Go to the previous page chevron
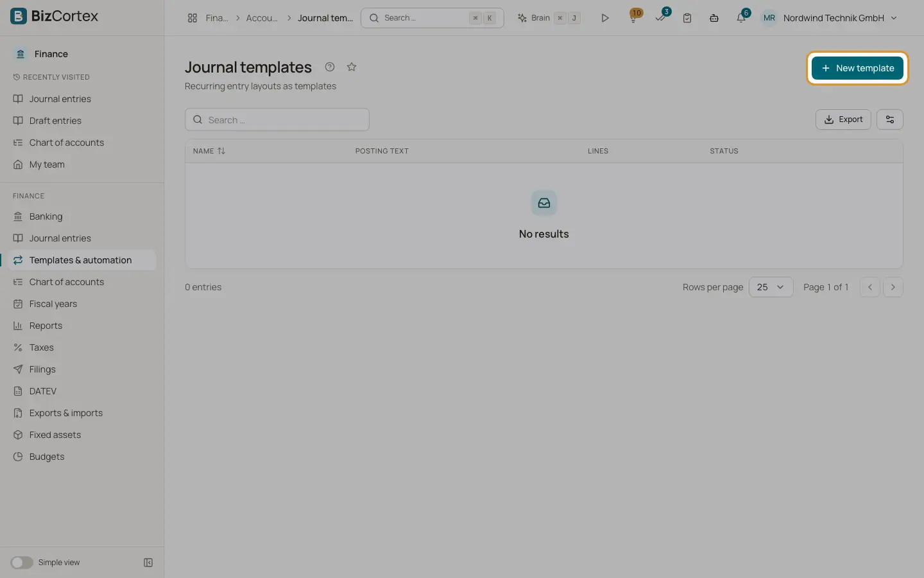Image resolution: width=924 pixels, height=578 pixels. tap(870, 287)
